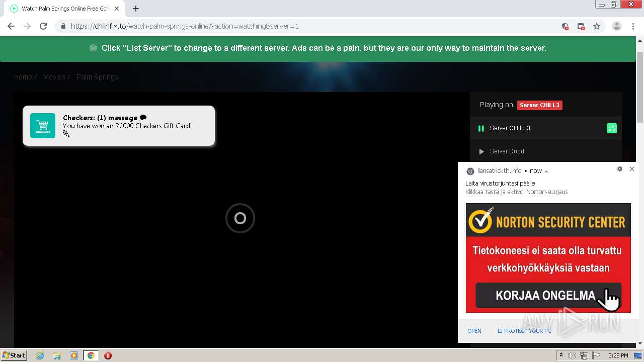Launch Internet Explorer from taskbar
The image size is (644, 362).
[x=40, y=355]
